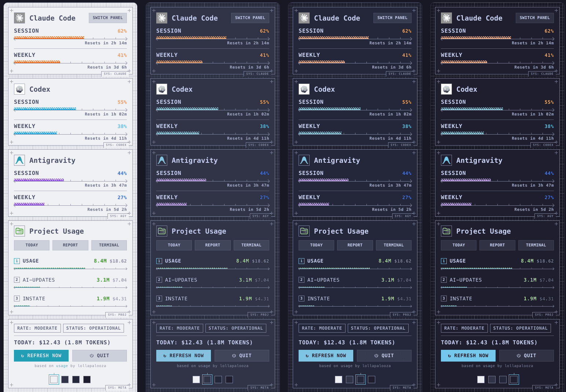
Task: Click the '$18.62' cost in the second panel
Action: coord(260,261)
